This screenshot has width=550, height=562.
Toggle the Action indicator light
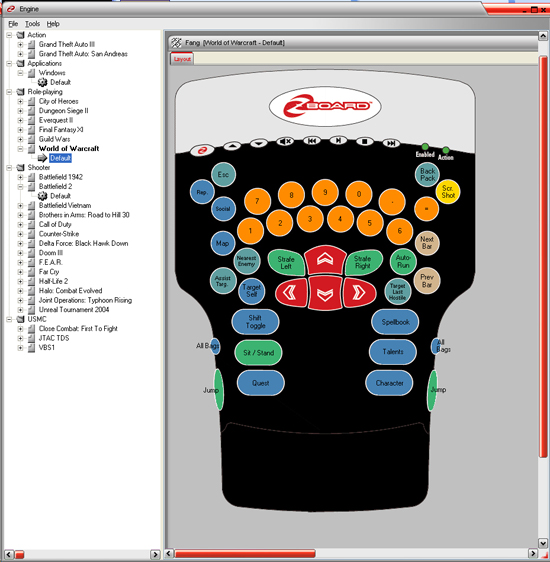pyautogui.click(x=446, y=150)
